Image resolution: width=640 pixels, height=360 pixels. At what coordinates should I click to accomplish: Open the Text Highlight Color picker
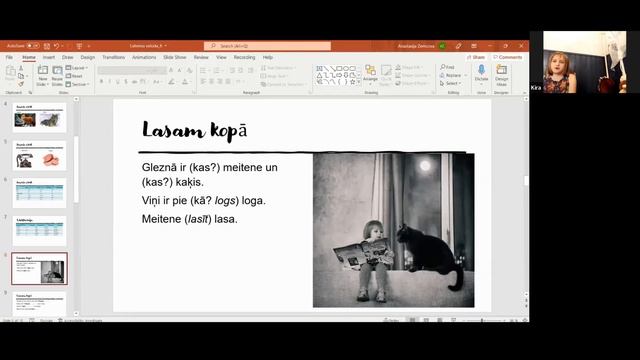click(x=172, y=82)
